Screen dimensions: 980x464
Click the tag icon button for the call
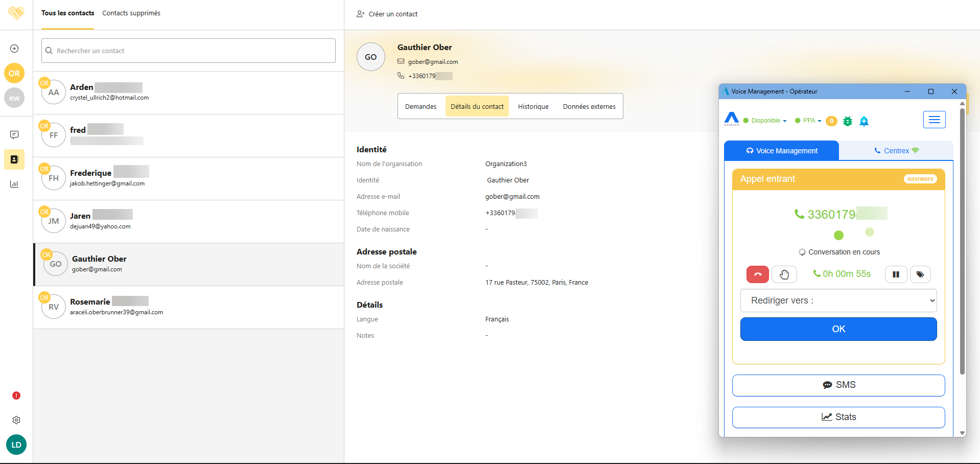(920, 274)
